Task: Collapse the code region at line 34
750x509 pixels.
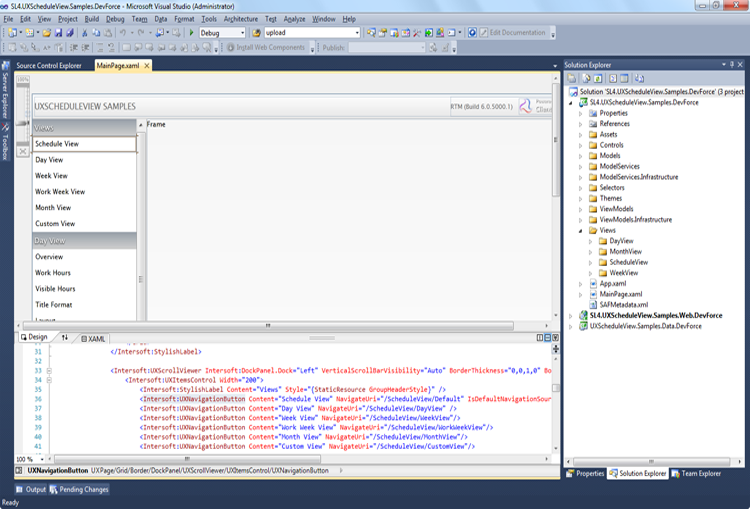Action: [x=49, y=380]
